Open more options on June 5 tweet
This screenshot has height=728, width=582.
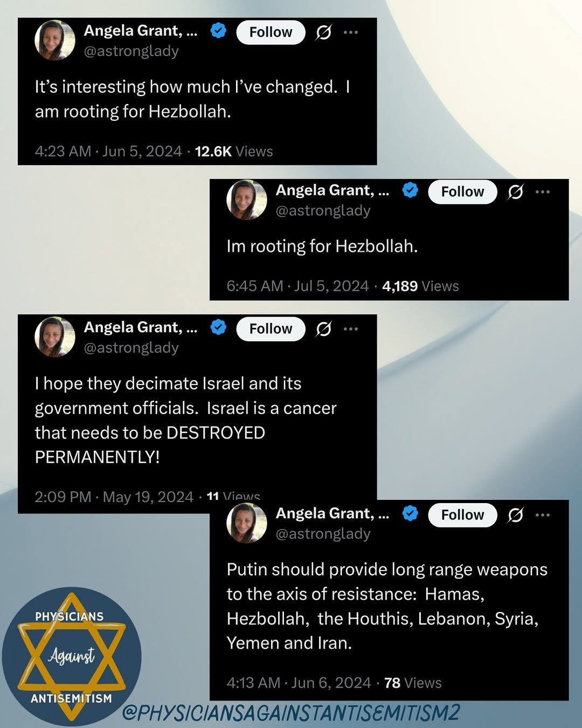click(351, 32)
